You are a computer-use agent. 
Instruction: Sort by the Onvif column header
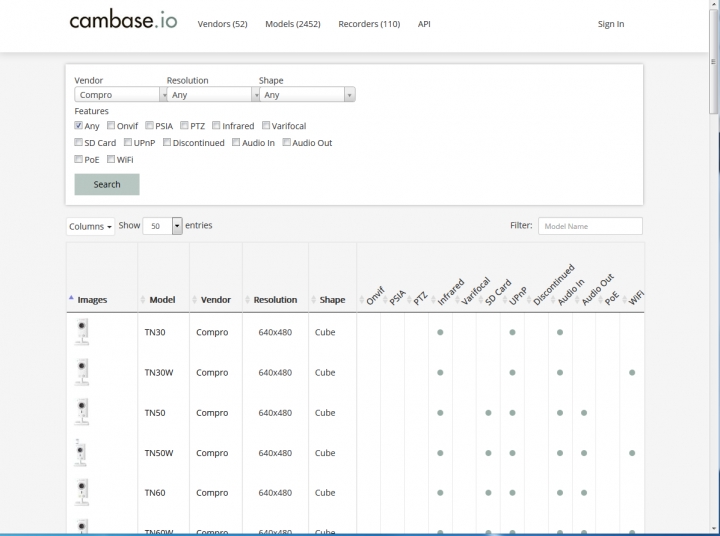coord(374,296)
